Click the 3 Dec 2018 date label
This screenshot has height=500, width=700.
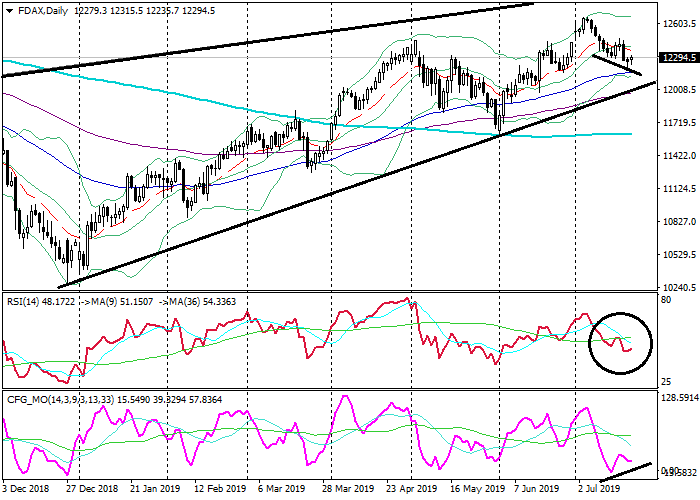pyautogui.click(x=27, y=491)
